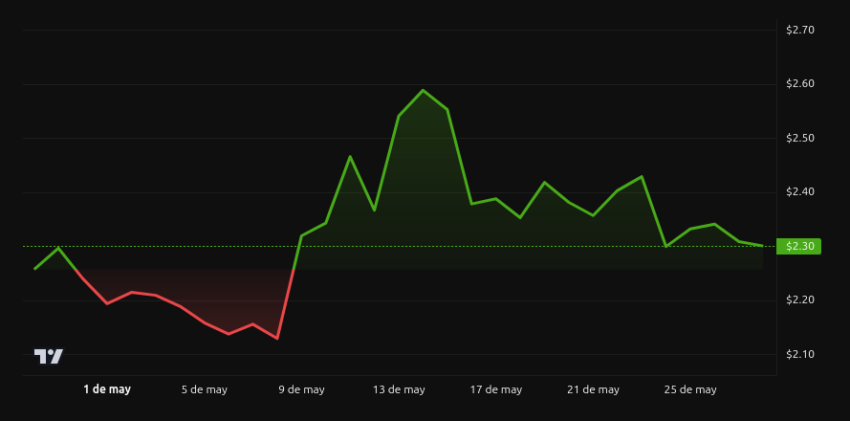Click the green $2.30 current price label

(799, 247)
